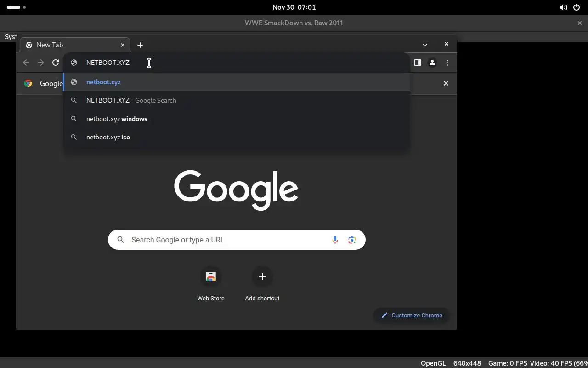Choose the netboot.xyz windows suggestion
Screen dimensions: 588x368
click(x=236, y=119)
